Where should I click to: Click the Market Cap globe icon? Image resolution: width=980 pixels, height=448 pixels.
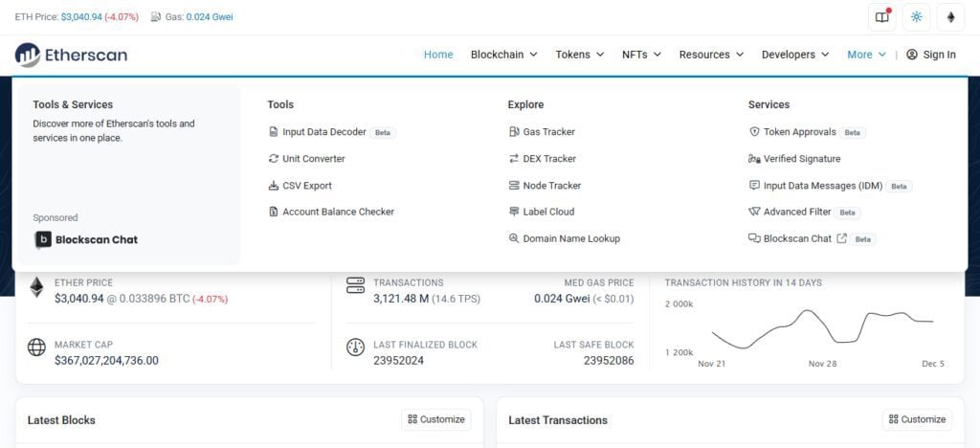37,347
